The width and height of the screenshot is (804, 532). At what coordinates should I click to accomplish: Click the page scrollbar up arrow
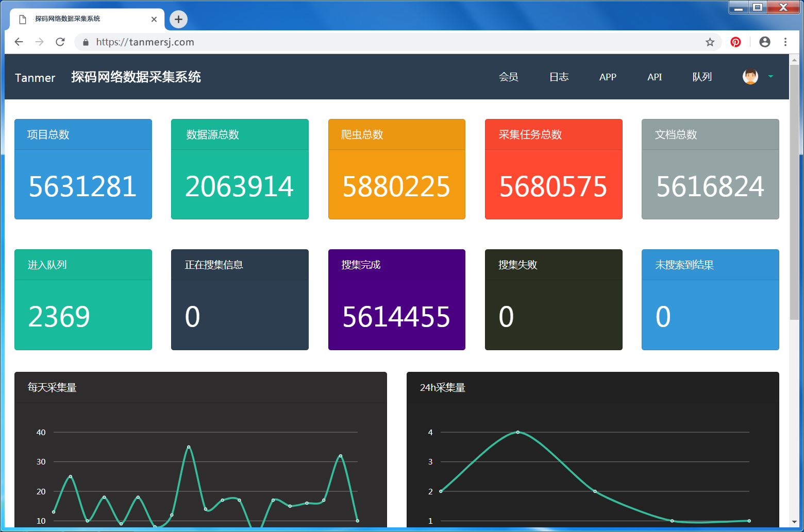pos(794,59)
